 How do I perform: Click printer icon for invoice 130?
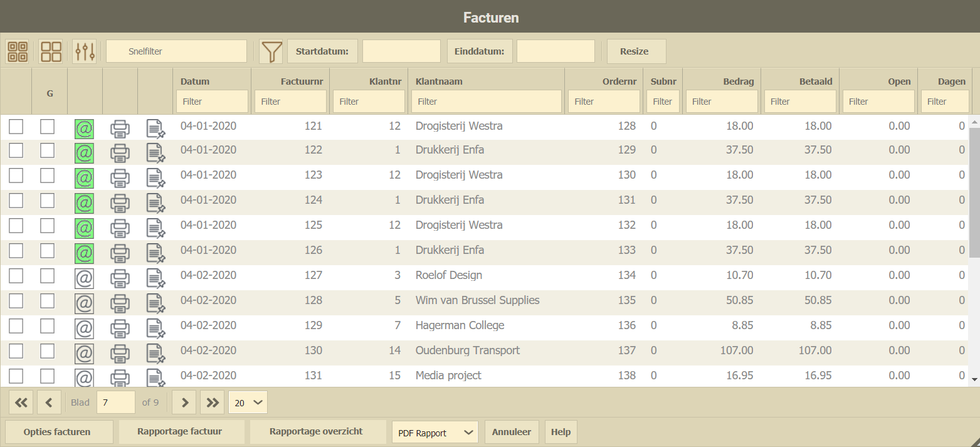click(120, 353)
